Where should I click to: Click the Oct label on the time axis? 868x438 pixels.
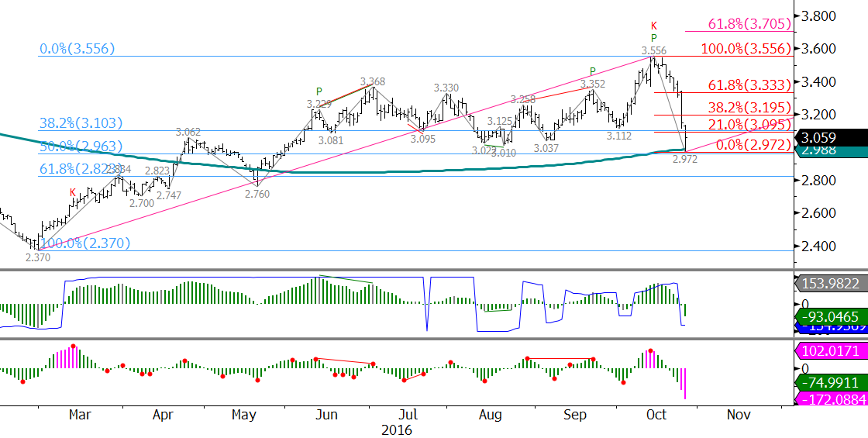658,414
